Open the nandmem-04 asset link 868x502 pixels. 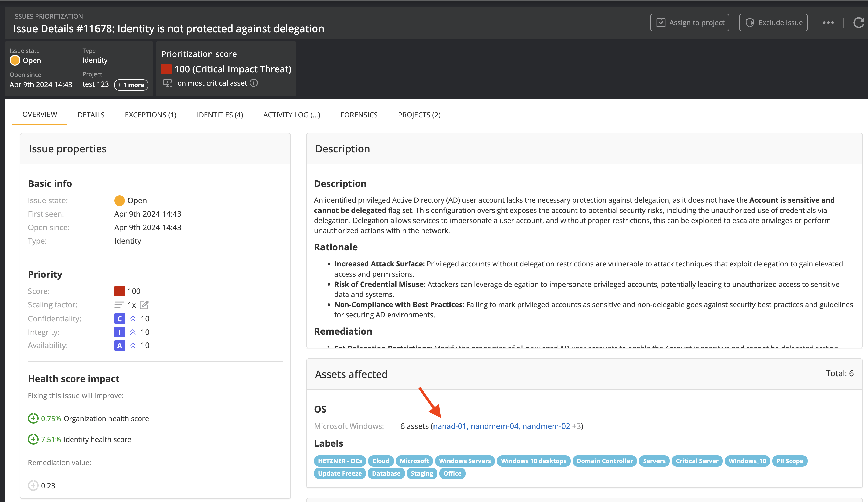[494, 426]
